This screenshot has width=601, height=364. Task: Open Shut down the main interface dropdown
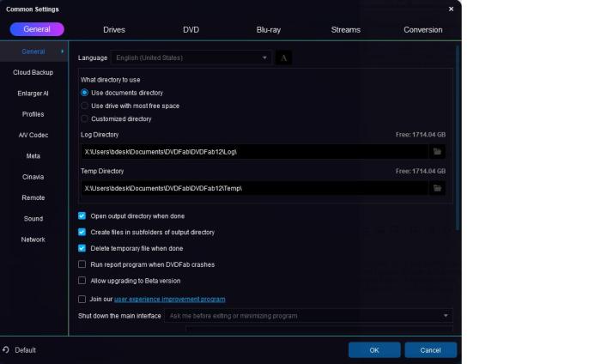308,316
